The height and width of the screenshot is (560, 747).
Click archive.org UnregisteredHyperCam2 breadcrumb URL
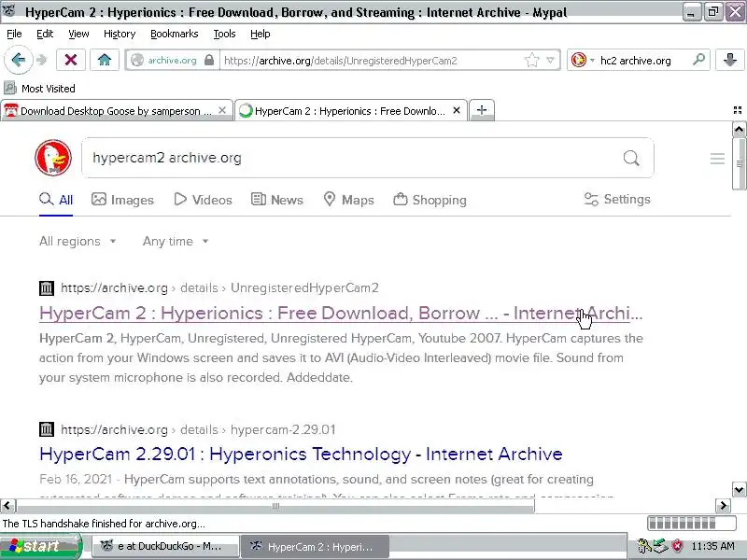click(x=219, y=287)
